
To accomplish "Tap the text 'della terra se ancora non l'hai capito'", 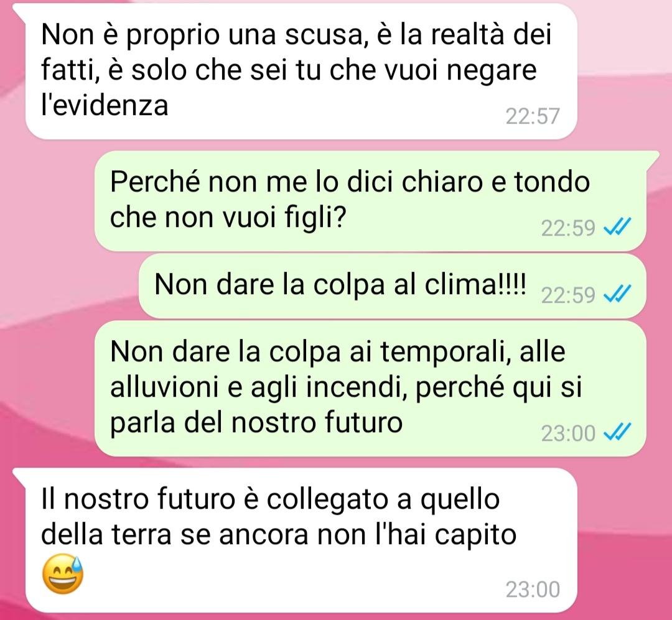I will point(279,535).
